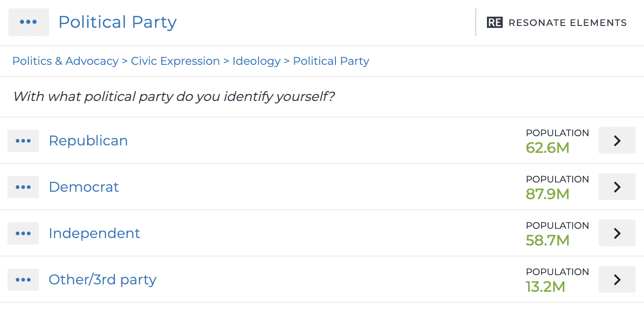Select the Democrat category label
This screenshot has height=314, width=644.
(83, 187)
